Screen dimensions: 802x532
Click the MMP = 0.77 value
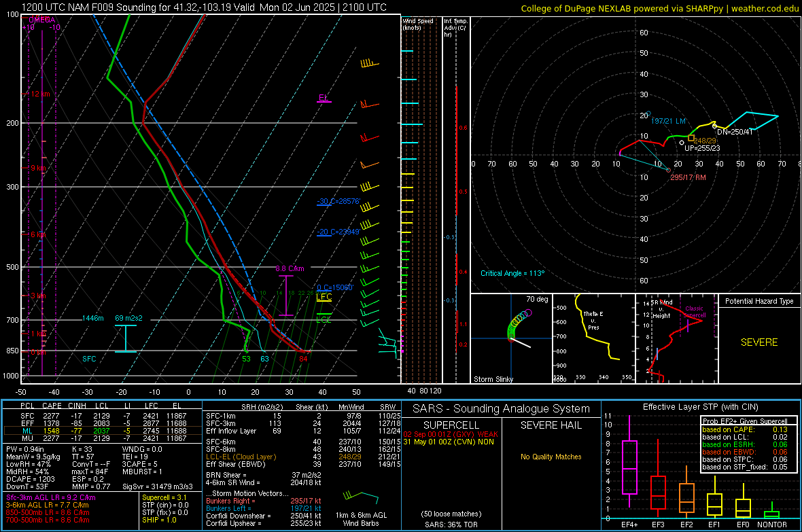click(91, 486)
